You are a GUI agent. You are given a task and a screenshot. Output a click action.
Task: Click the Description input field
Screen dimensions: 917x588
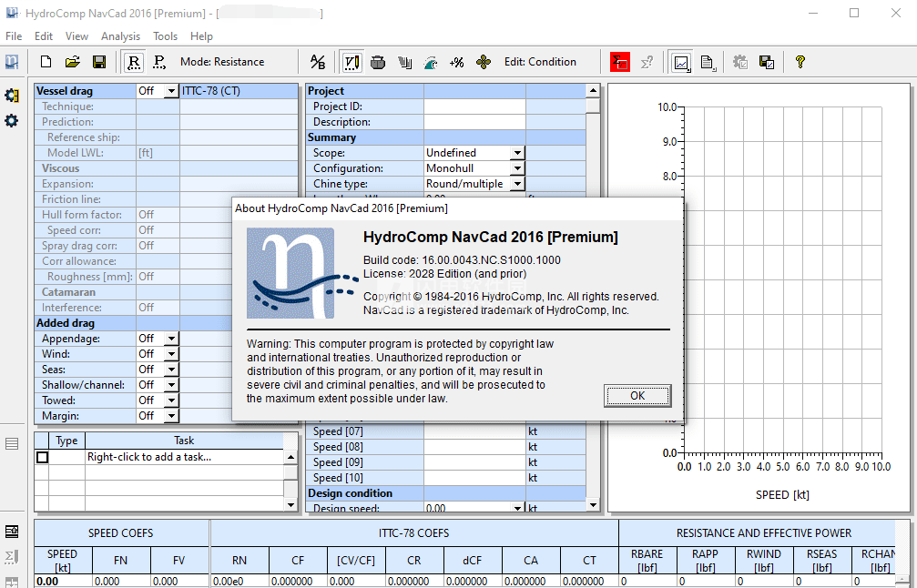click(x=474, y=122)
